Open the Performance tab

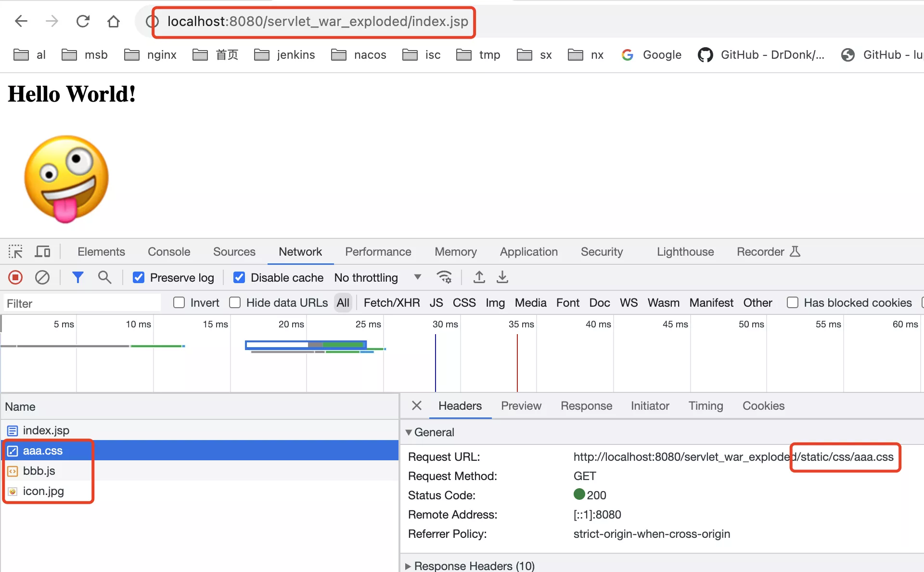pos(378,252)
